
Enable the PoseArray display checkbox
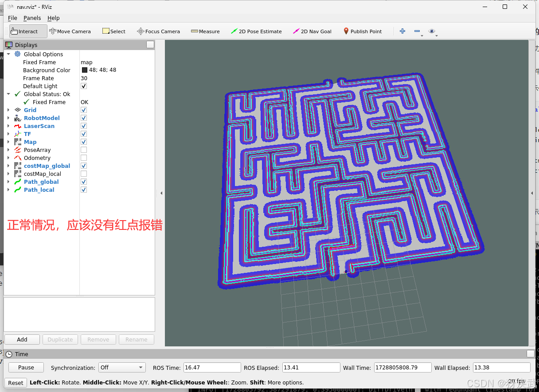point(83,149)
